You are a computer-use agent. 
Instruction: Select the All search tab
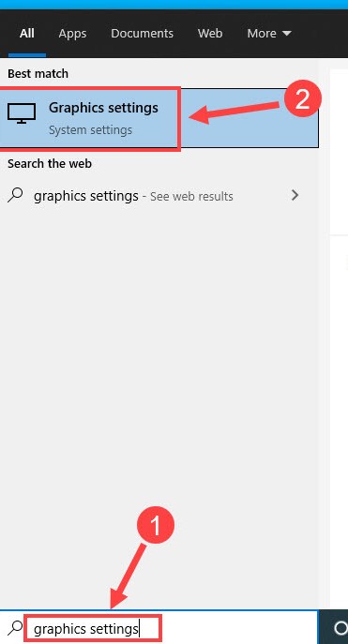[26, 33]
